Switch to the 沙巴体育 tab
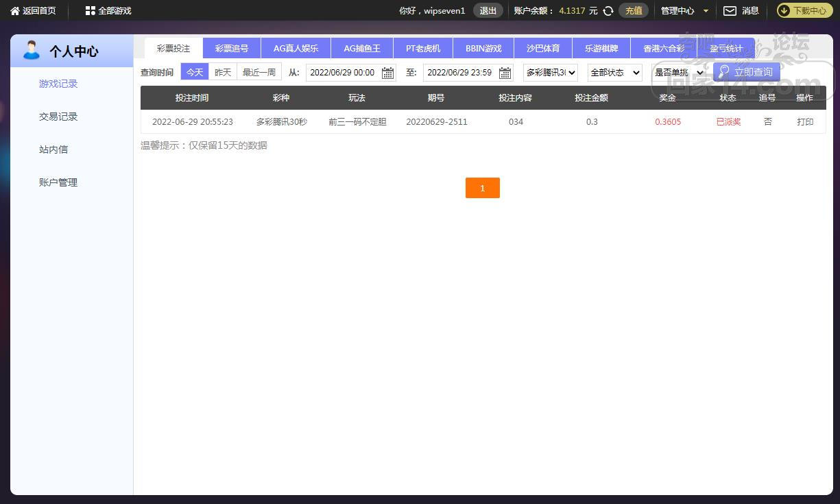 543,49
